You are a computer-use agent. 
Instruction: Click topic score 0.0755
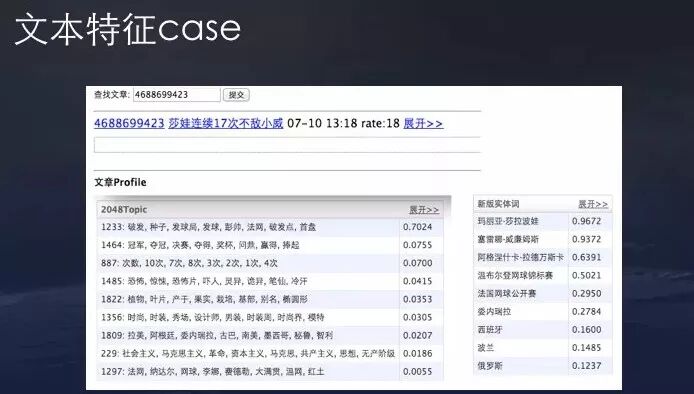coord(417,245)
